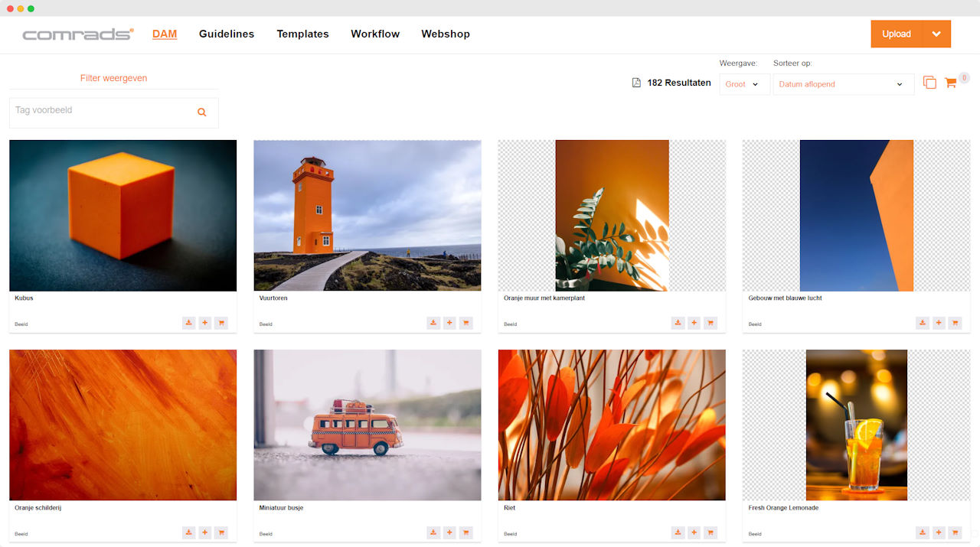980x547 pixels.
Task: Download the Kubus image
Action: 188,322
